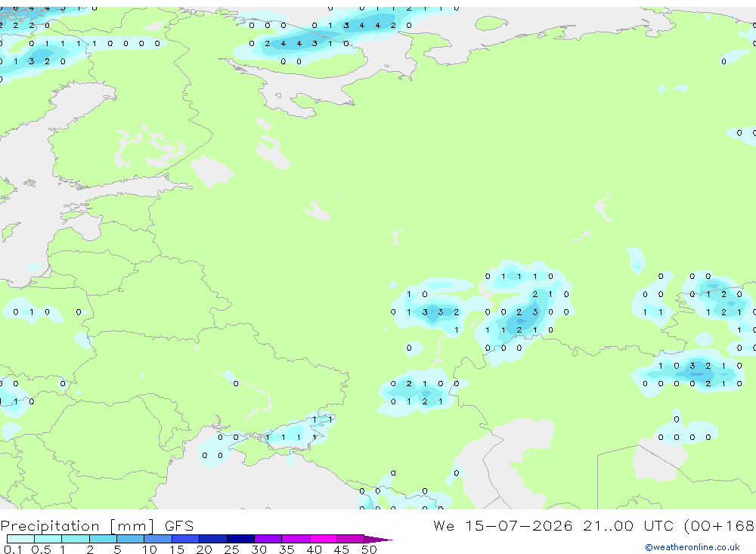The height and width of the screenshot is (554, 756).
Task: Click the 25–30 mm dark navy legend box
Action: 240,539
